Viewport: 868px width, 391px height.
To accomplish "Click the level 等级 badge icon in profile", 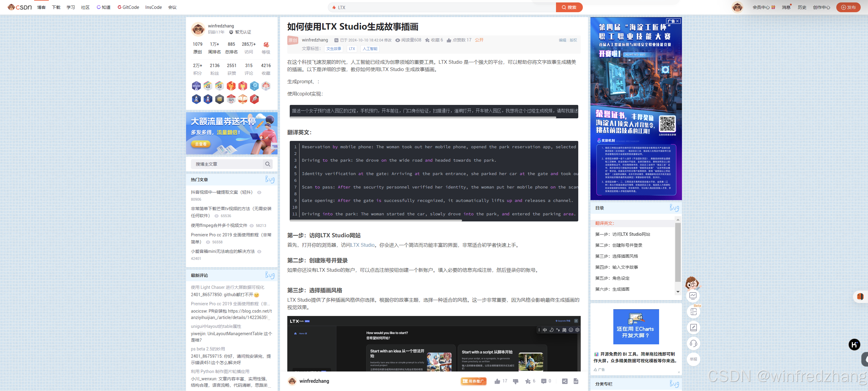I will (266, 45).
